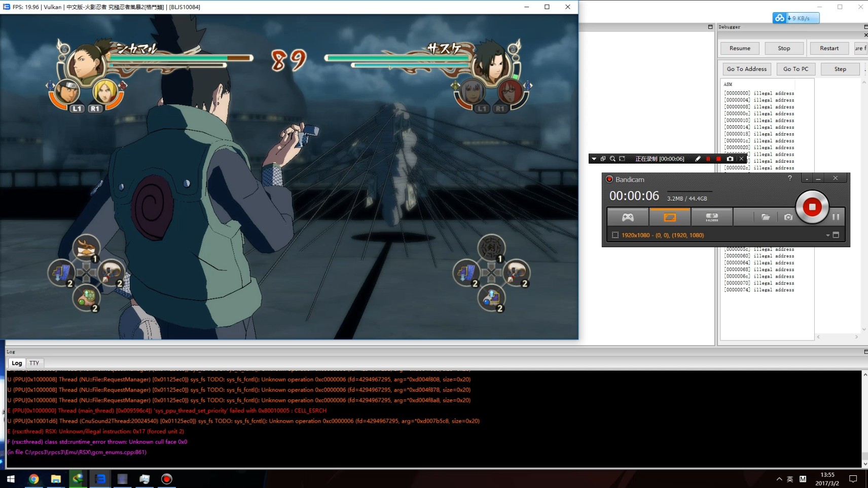The height and width of the screenshot is (488, 868).
Task: Pause the Bandicam recording
Action: coord(836,217)
